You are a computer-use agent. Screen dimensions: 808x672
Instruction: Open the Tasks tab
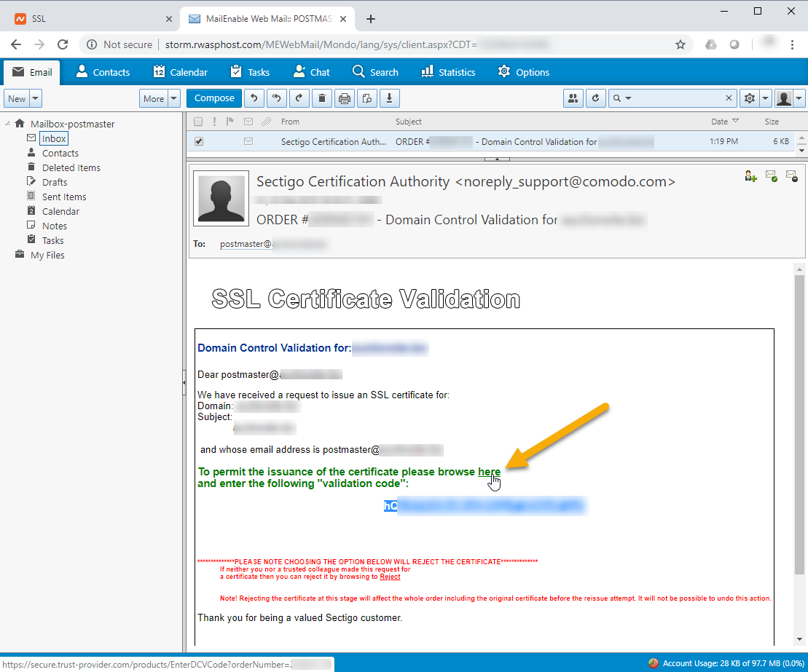click(x=250, y=73)
